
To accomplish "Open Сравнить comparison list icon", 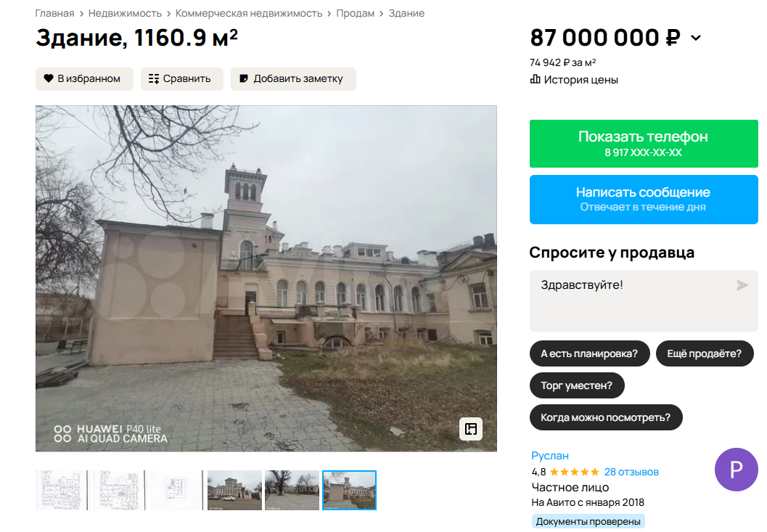I will point(154,79).
